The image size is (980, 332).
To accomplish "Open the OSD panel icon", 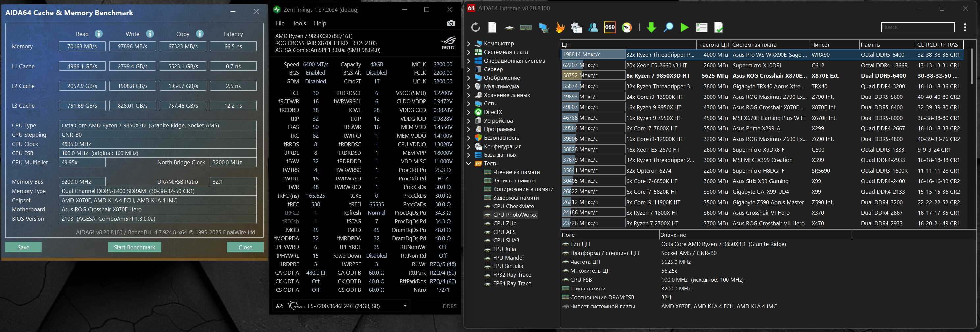I will [610, 27].
